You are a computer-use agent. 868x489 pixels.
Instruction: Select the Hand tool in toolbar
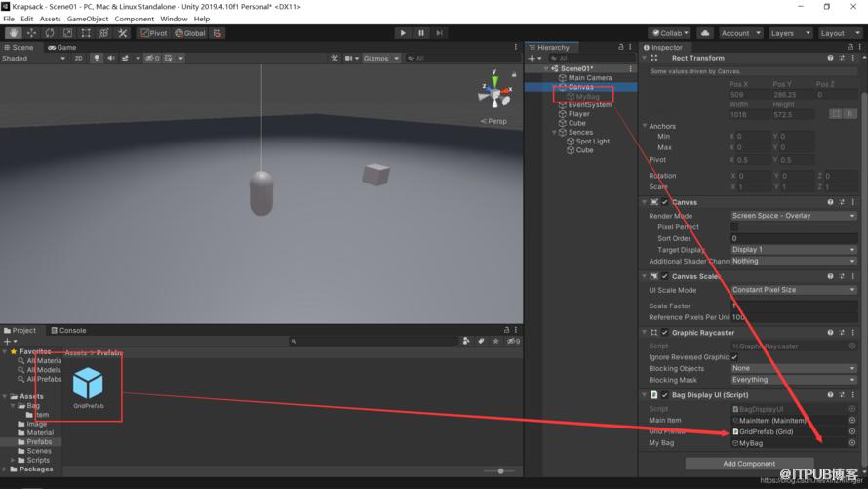point(14,33)
